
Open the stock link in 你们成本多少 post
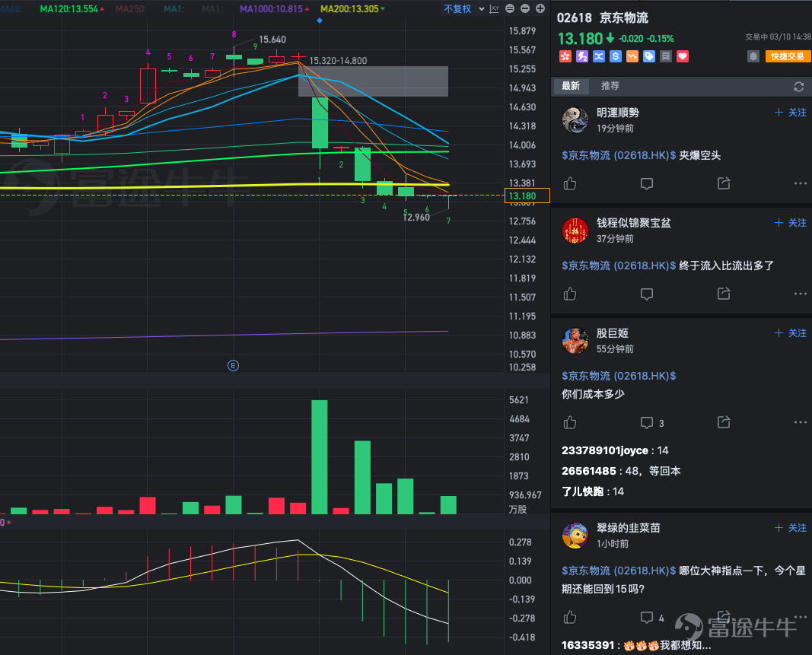[619, 376]
